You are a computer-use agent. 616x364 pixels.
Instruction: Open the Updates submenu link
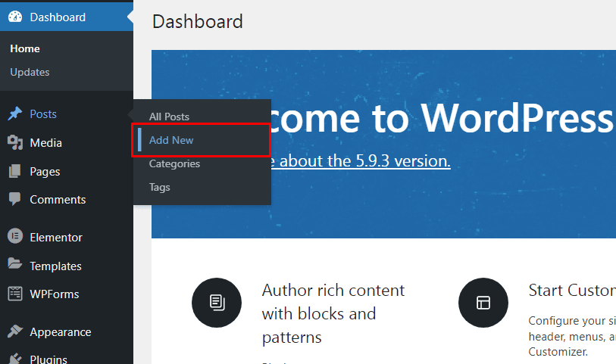coord(30,72)
